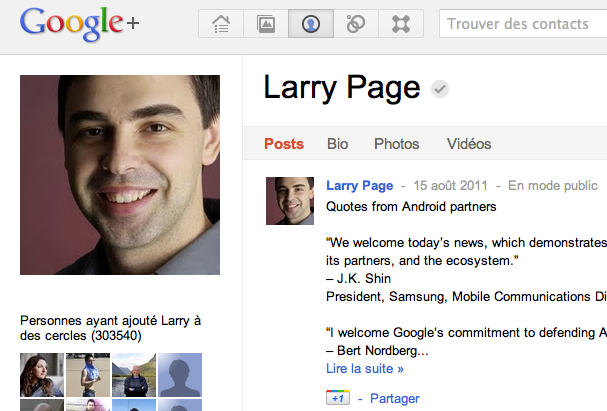Open the Games icon in the toolbar
The height and width of the screenshot is (411, 607).
(x=401, y=24)
